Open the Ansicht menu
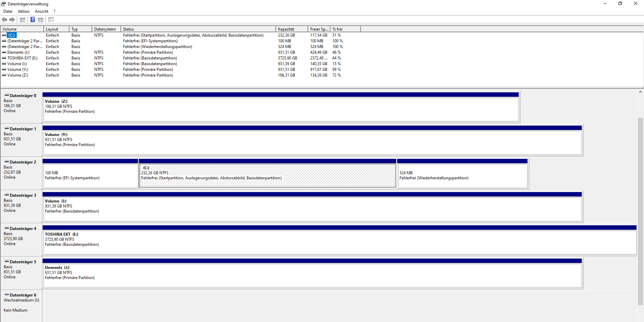The image size is (644, 322). coord(41,11)
